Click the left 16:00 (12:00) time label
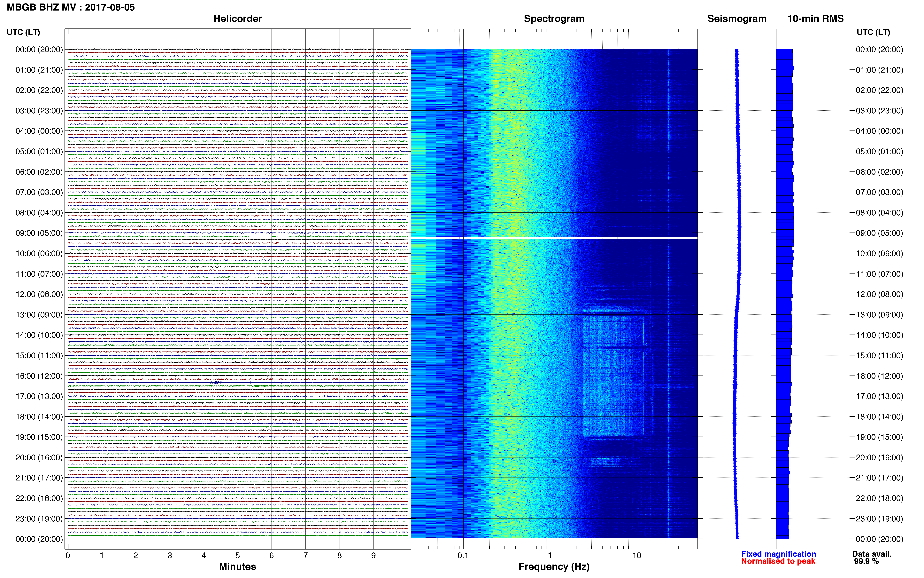Image resolution: width=924 pixels, height=578 pixels. point(39,376)
